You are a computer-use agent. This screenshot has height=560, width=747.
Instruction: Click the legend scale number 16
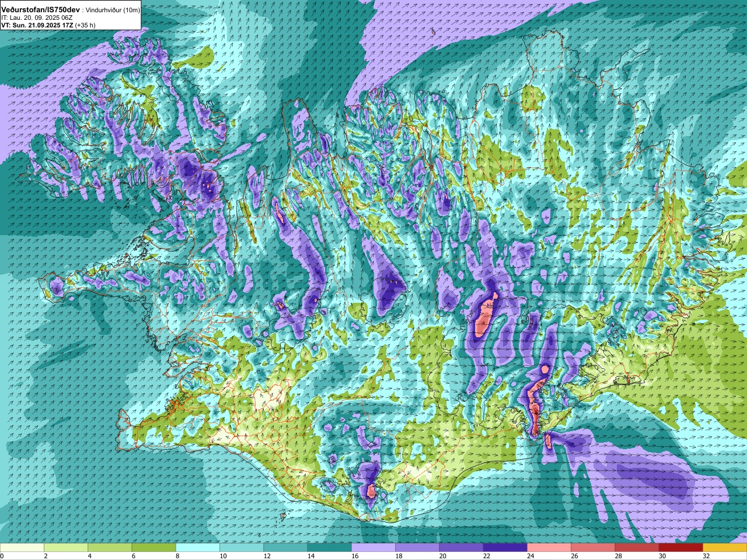pos(355,556)
